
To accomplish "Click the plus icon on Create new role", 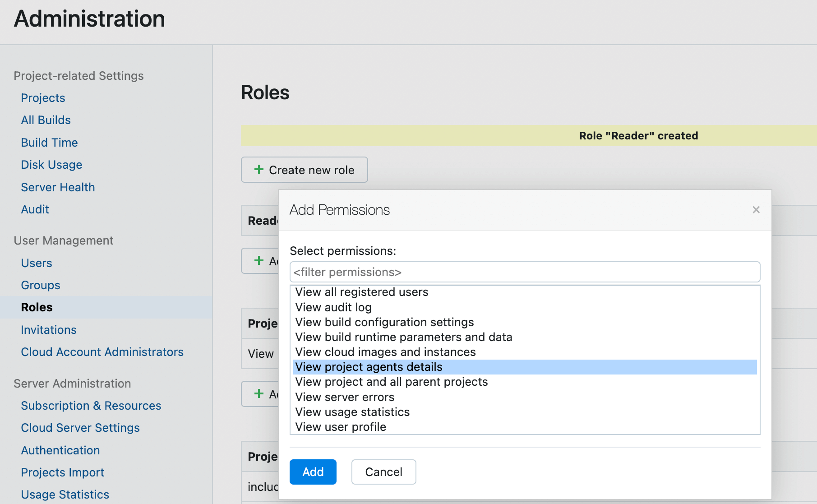I will click(259, 170).
